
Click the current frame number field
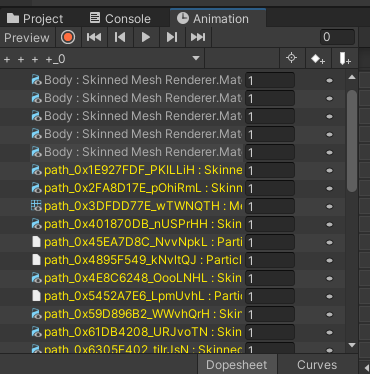tap(337, 37)
